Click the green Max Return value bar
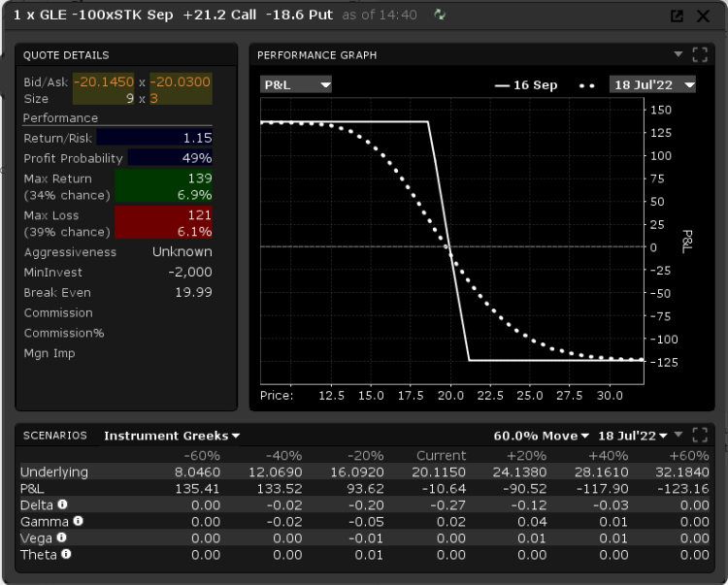 (x=163, y=186)
